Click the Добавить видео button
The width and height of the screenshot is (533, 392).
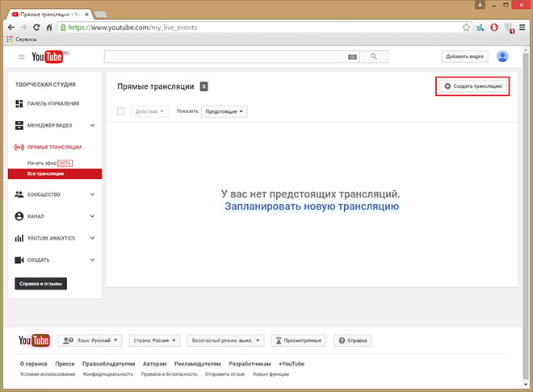tap(464, 56)
